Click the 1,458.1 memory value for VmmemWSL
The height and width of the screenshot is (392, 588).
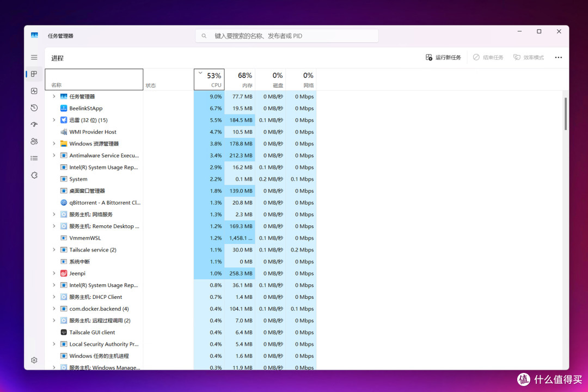pos(241,238)
